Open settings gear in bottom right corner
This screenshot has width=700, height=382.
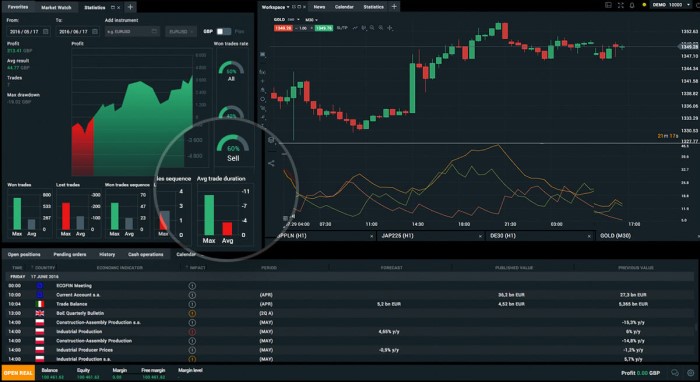tap(691, 373)
